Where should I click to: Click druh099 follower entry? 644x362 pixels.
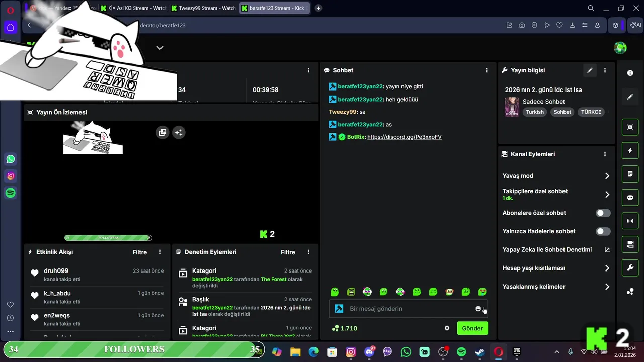97,275
